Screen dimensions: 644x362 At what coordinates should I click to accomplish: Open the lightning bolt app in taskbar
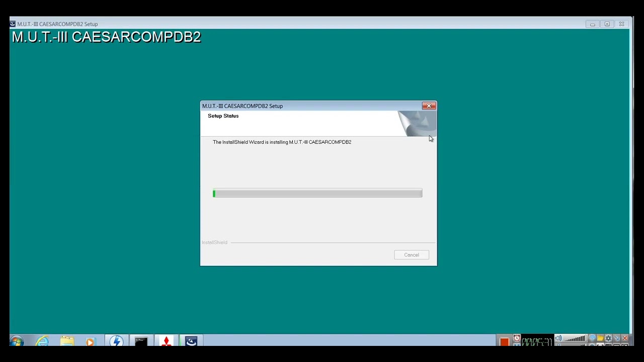pos(116,341)
